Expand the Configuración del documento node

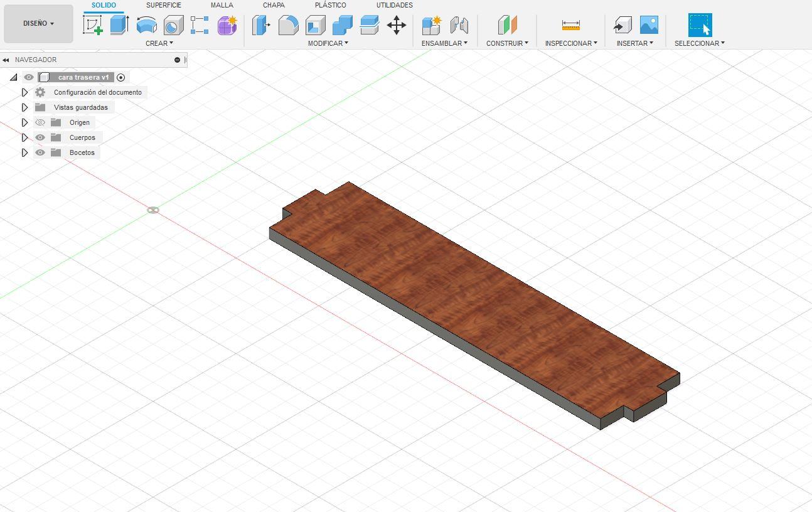click(24, 92)
